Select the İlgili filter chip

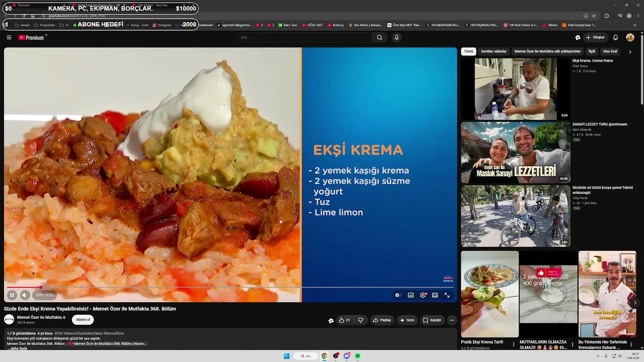[x=592, y=51]
